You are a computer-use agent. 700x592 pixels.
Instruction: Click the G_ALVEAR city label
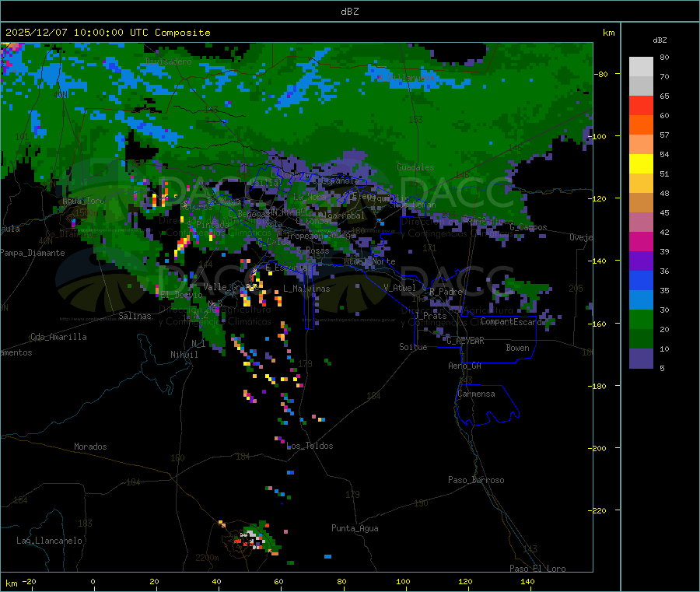465,341
